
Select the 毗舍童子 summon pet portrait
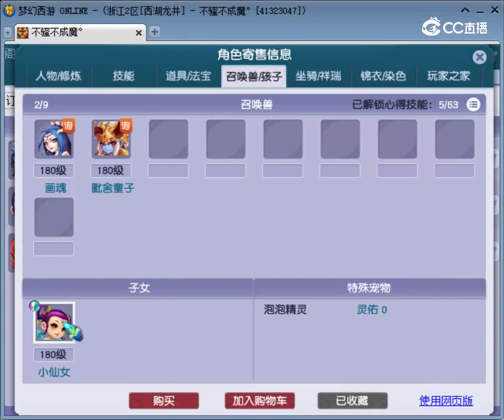[x=111, y=139]
